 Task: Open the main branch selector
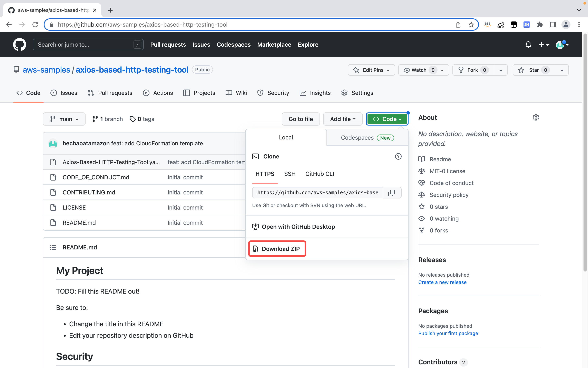pos(64,119)
